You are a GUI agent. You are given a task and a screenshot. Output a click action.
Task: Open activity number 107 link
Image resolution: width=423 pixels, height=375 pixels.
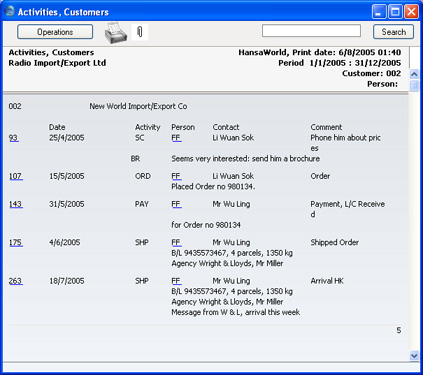(16, 176)
